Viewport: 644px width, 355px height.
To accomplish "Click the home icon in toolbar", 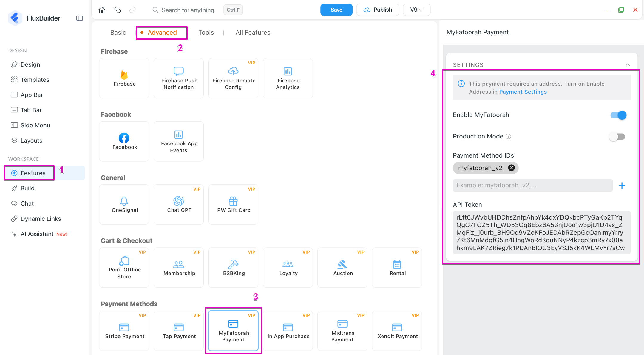I will click(102, 10).
